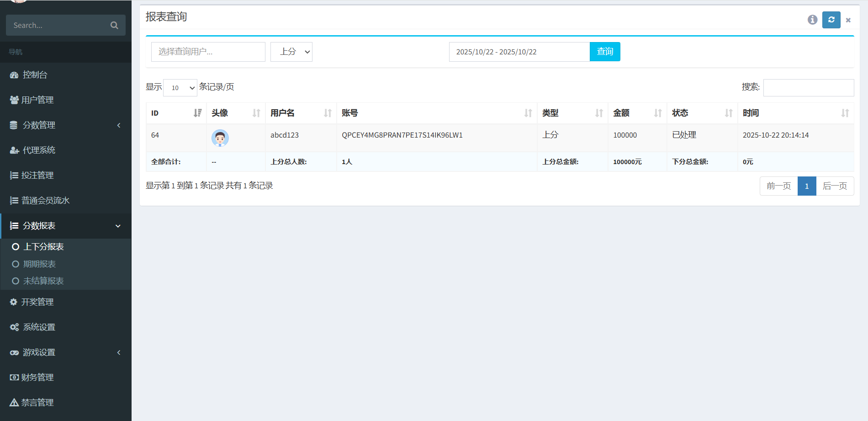Sort table by 时间 column arrow
The height and width of the screenshot is (421, 868).
pos(845,113)
